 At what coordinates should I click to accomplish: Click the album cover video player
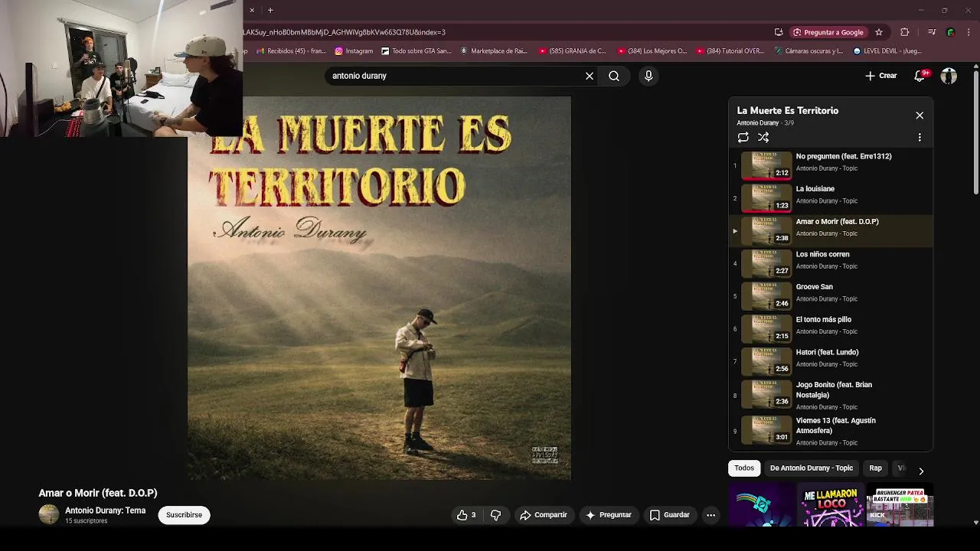coord(379,288)
